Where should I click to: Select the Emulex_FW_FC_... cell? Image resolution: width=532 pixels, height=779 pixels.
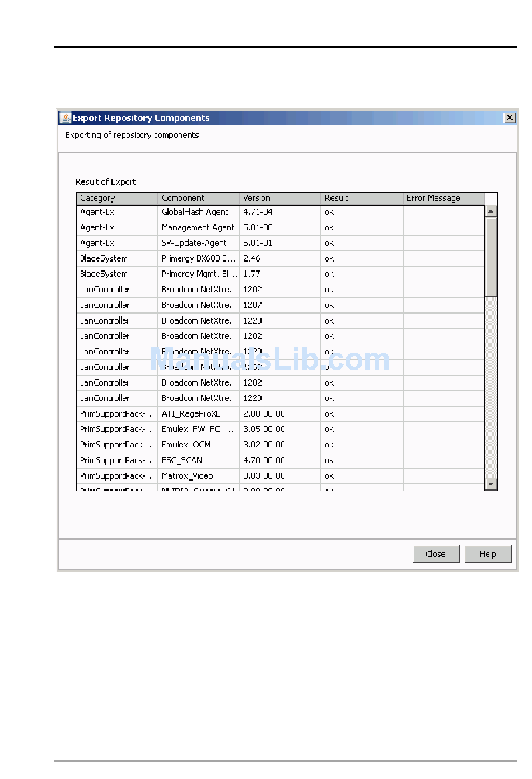click(198, 429)
